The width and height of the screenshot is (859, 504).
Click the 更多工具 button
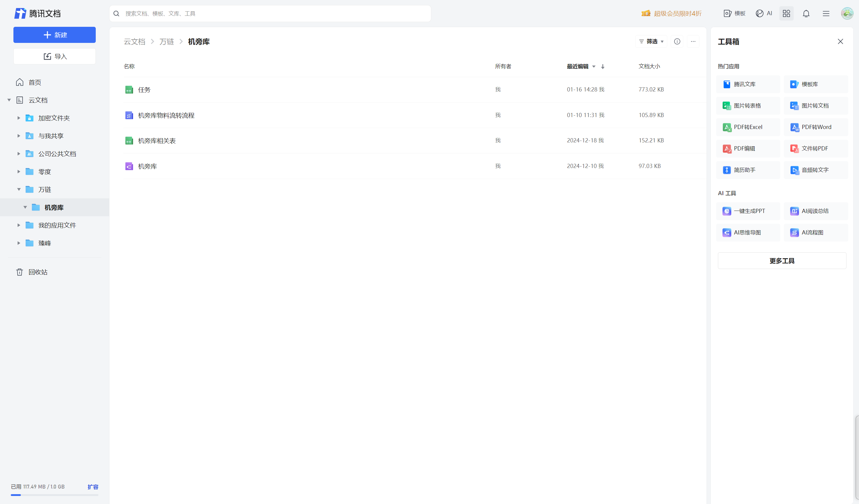782,261
